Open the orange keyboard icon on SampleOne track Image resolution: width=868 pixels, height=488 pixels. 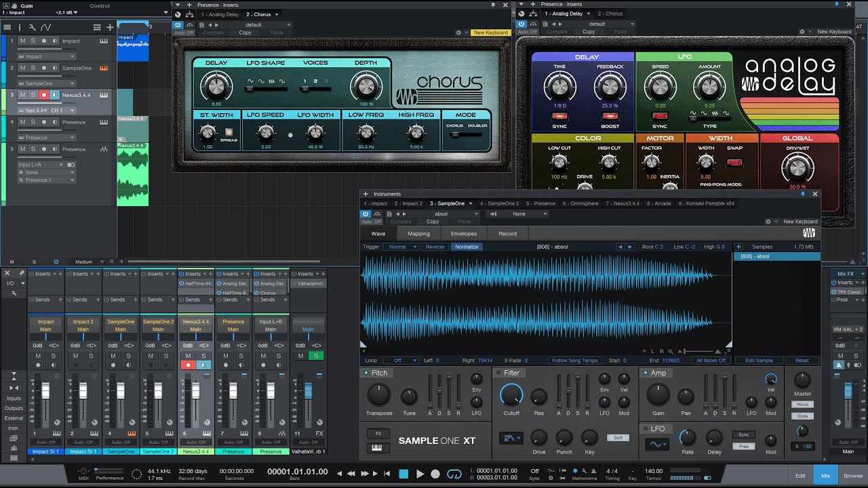tap(104, 68)
